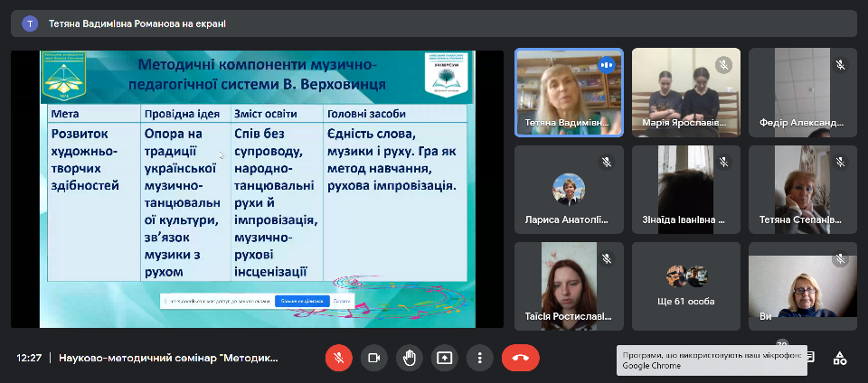Select Зінаїда Іванівна participant tile
This screenshot has width=868, height=383.
pos(686,190)
